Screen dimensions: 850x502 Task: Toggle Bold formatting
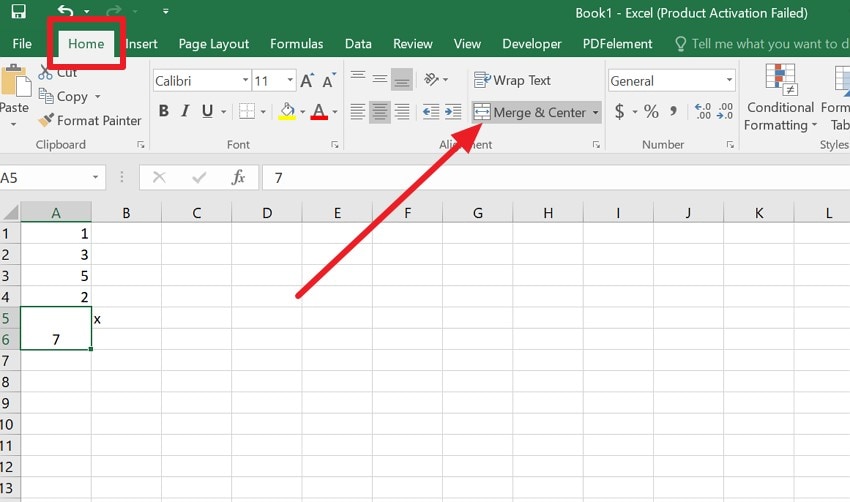coord(164,111)
